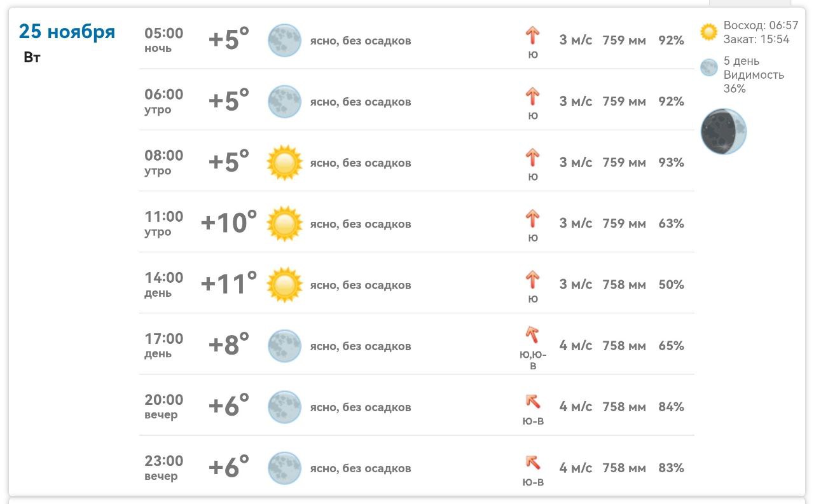
Task: Click the moon icon at 20:00
Action: tap(284, 407)
